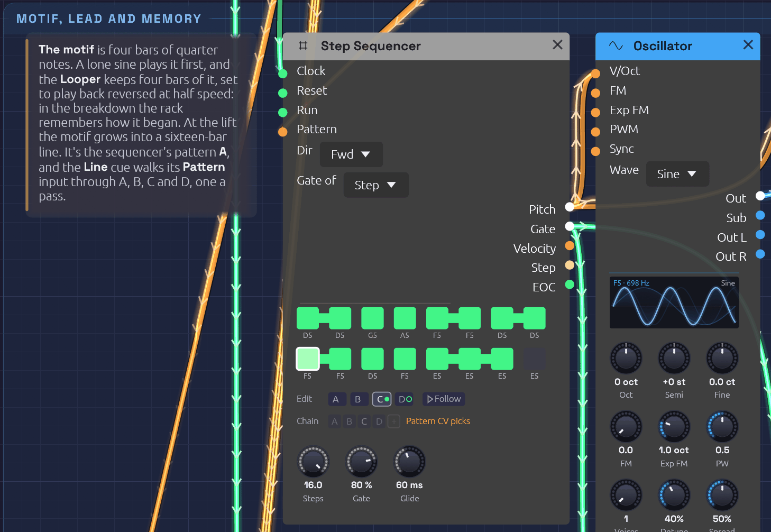771x532 pixels.
Task: Click the Velocity output port
Action: coord(570,245)
